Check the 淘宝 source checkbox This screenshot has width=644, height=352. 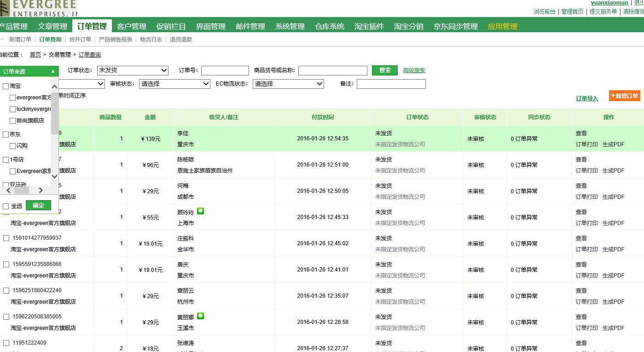click(6, 86)
